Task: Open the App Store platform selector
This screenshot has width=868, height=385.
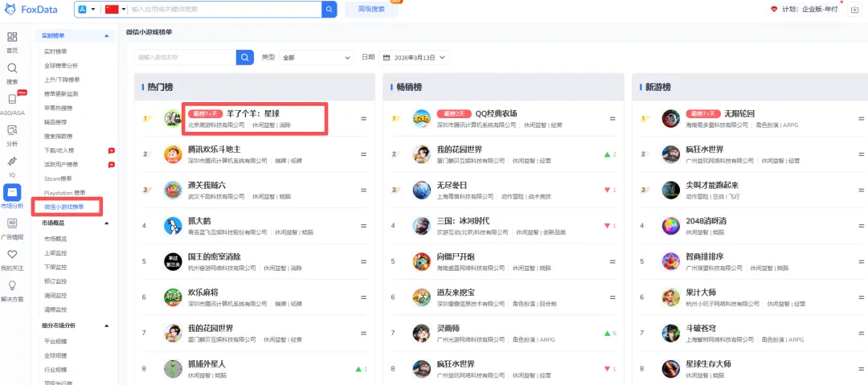Action: [x=88, y=10]
